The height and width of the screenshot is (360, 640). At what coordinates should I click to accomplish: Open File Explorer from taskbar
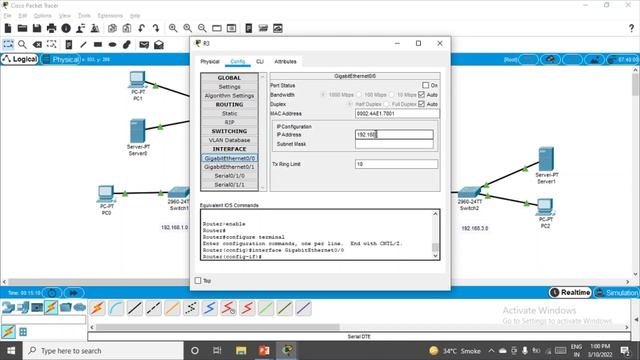[x=241, y=351]
